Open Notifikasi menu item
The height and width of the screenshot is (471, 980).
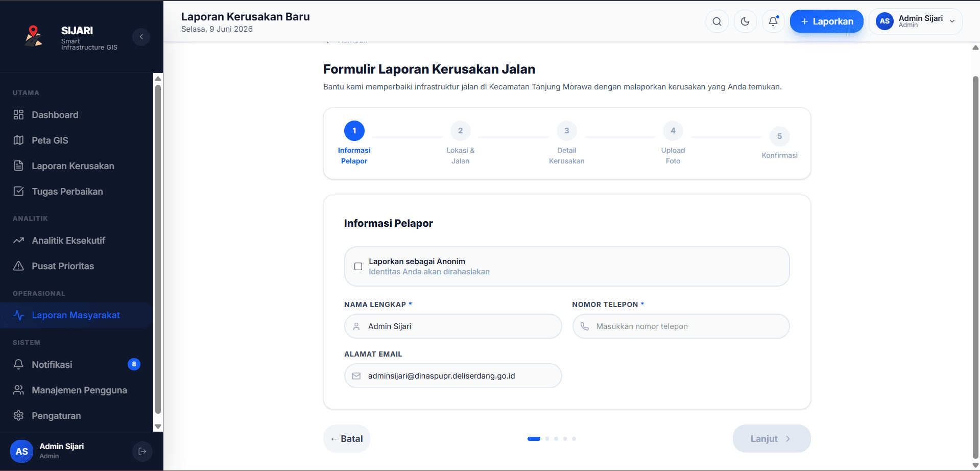click(x=77, y=365)
